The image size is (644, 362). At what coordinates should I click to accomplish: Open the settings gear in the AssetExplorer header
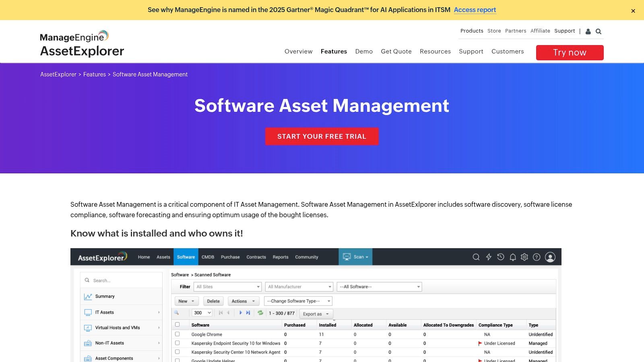(524, 257)
